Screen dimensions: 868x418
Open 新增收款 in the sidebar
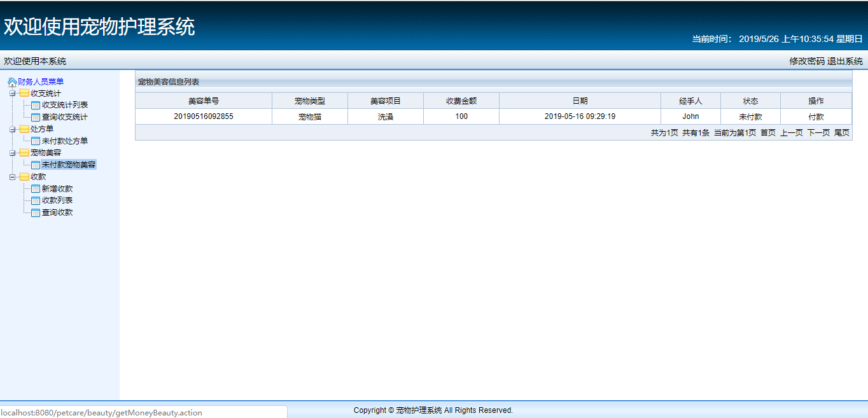click(57, 189)
